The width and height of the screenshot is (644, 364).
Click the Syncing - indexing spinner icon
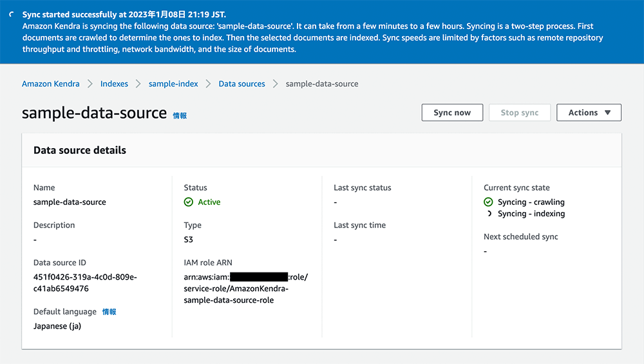(x=489, y=214)
